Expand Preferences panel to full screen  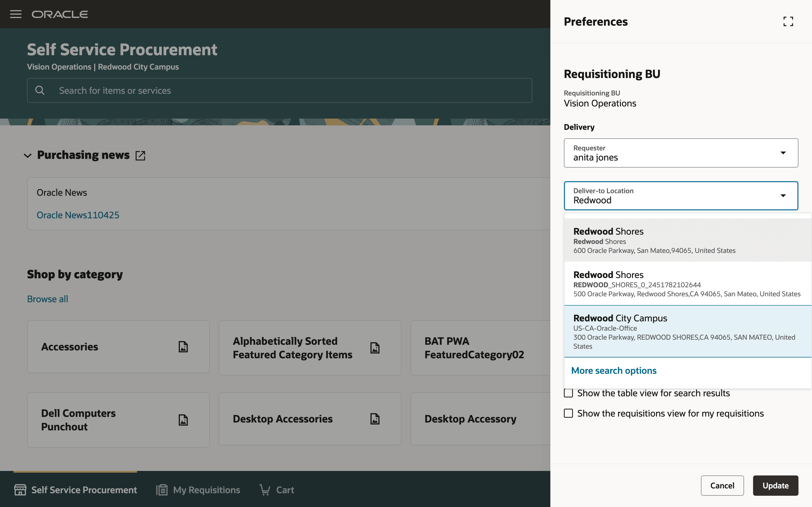(788, 21)
